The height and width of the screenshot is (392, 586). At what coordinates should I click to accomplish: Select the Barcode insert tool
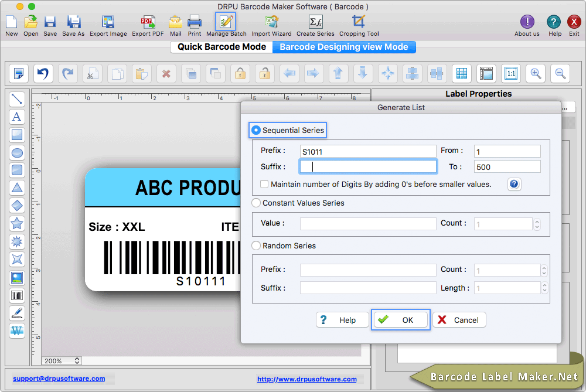(17, 295)
